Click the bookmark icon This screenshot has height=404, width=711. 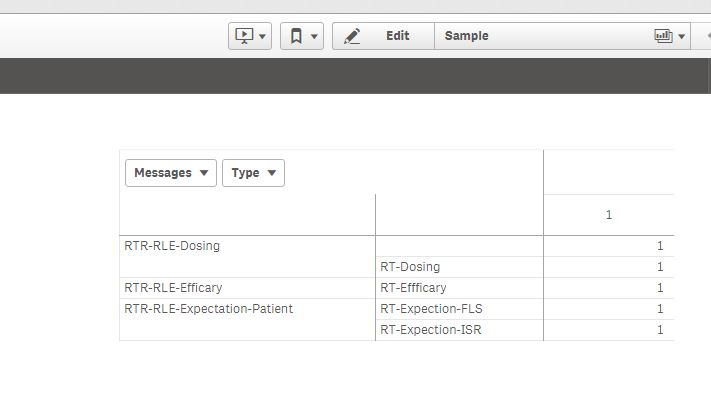point(296,36)
